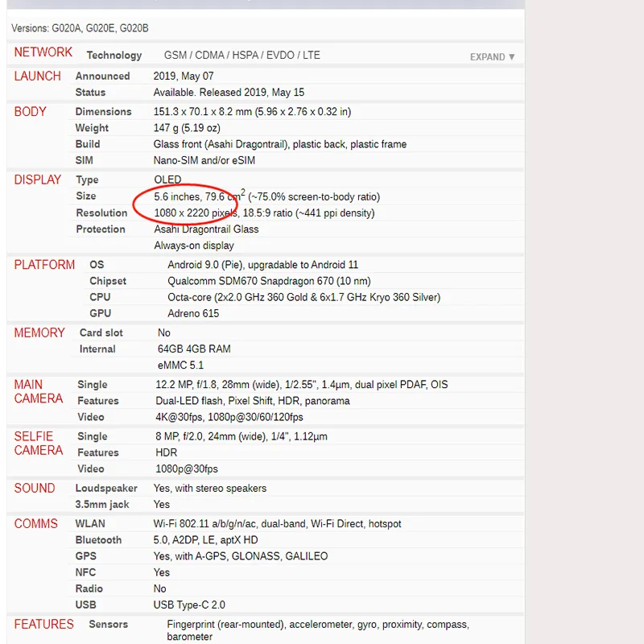Open the LAUNCH category heading
This screenshot has height=644, width=644.
tap(37, 76)
